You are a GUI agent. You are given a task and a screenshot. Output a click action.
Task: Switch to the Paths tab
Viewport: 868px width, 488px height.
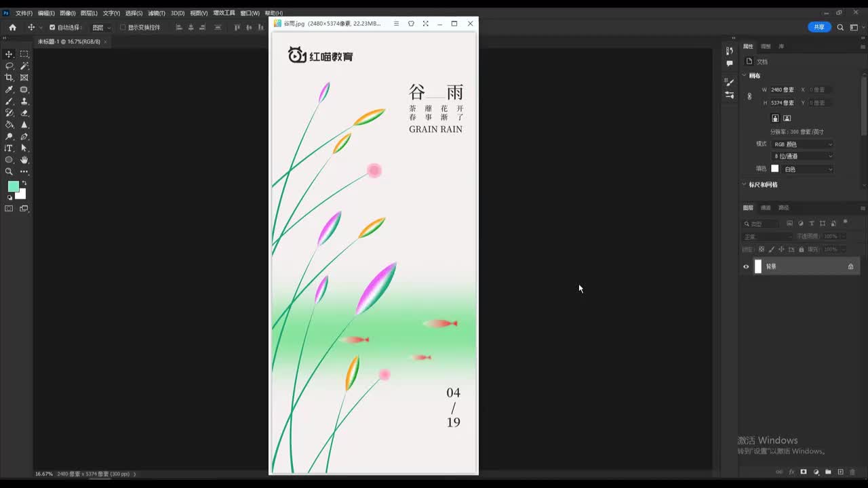[x=784, y=207]
